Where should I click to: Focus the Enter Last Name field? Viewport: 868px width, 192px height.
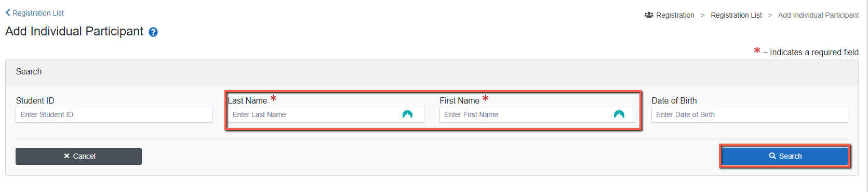326,114
